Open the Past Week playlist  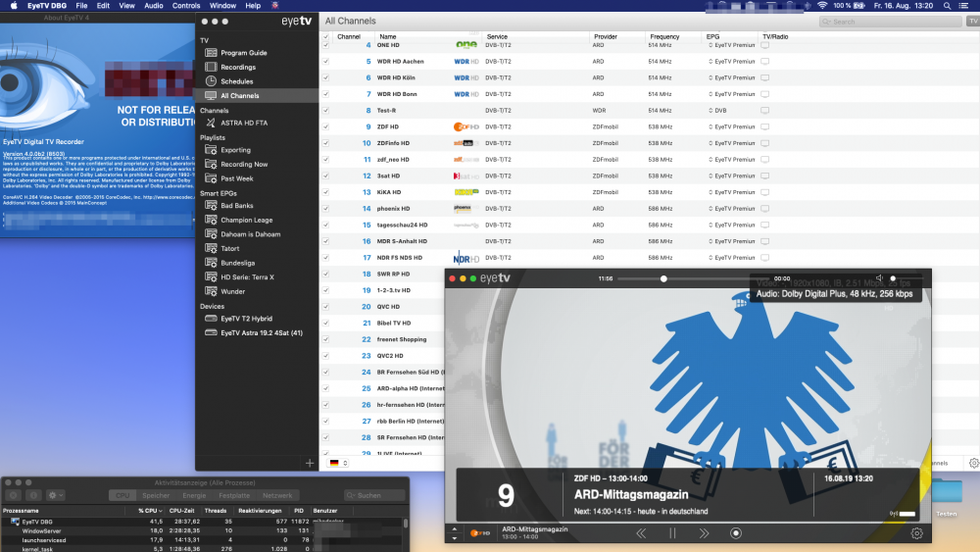(x=236, y=178)
